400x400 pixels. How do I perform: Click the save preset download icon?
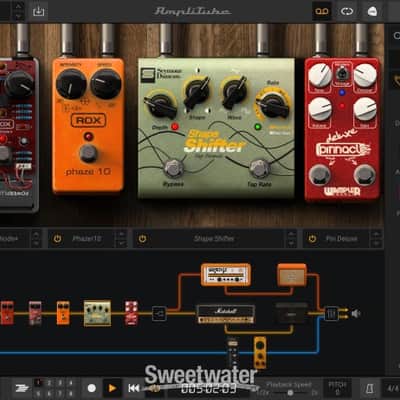pos(39,11)
